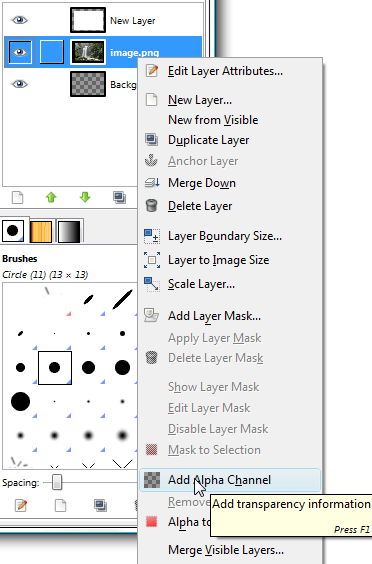Toggle visibility of image.png layer

click(x=20, y=53)
